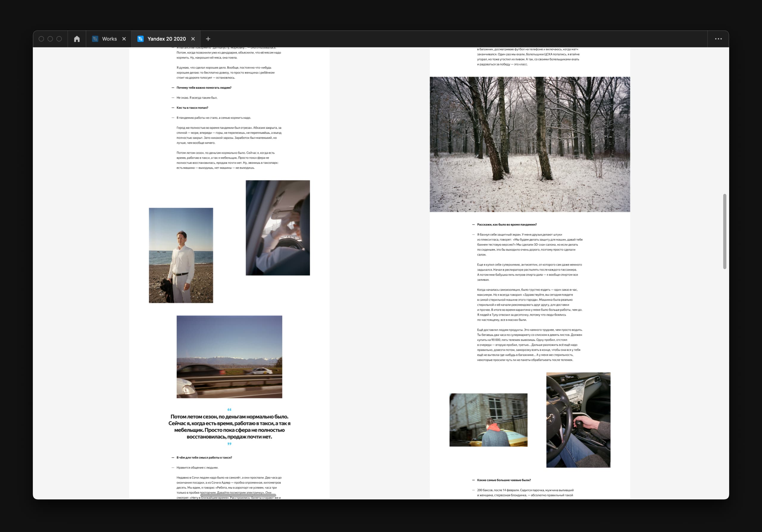Open the three-dots more menu
Viewport: 762px width, 532px height.
pyautogui.click(x=718, y=39)
